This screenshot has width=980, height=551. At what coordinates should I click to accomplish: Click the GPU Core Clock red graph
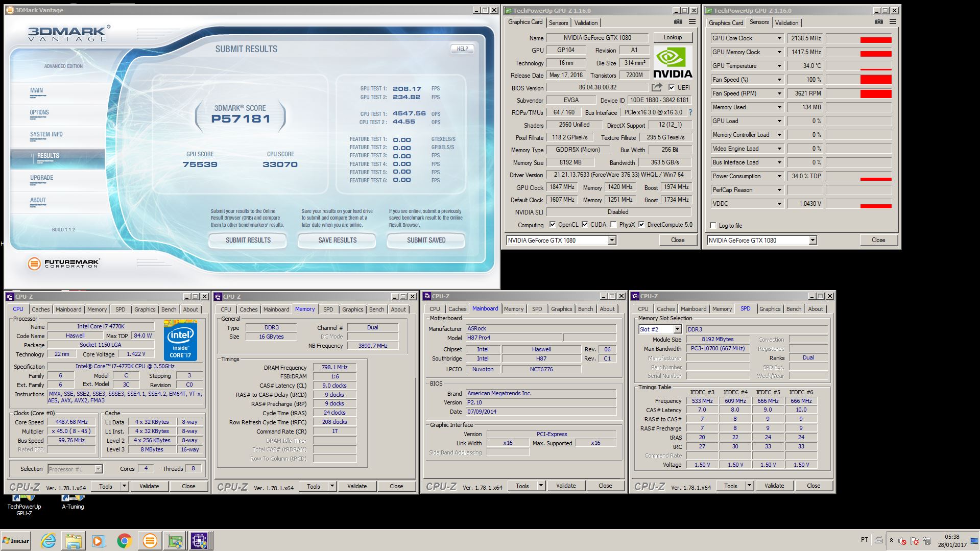(x=876, y=40)
